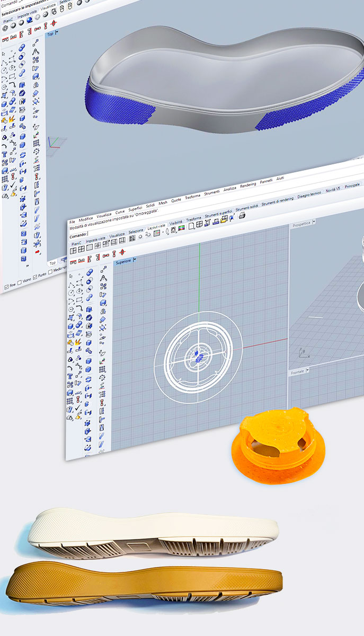Toggle the Punto osnap checkbox
This screenshot has width=364, height=636.
click(x=35, y=277)
